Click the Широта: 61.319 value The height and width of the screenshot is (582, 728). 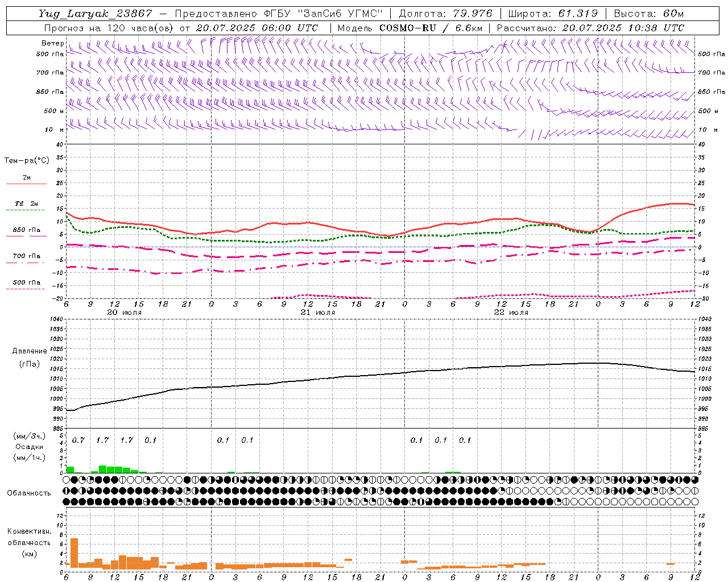tap(553, 14)
